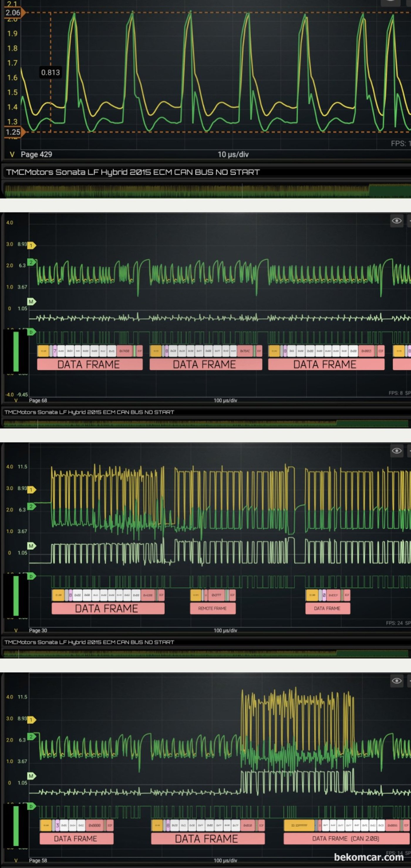This screenshot has width=411, height=868.
Task: Select math channel M marker in Page 58 panel
Action: pos(32,776)
